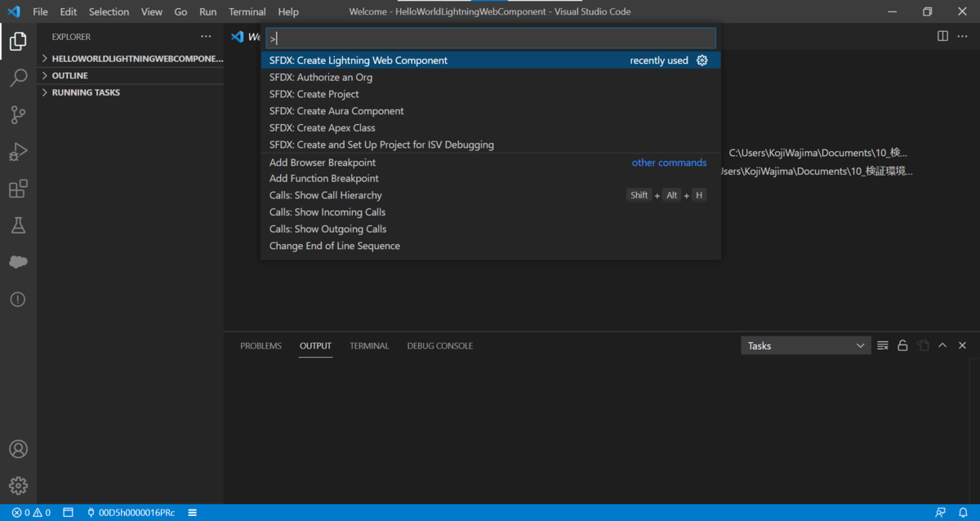Image resolution: width=980 pixels, height=521 pixels.
Task: Open the Tasks output channel dropdown
Action: pos(806,345)
